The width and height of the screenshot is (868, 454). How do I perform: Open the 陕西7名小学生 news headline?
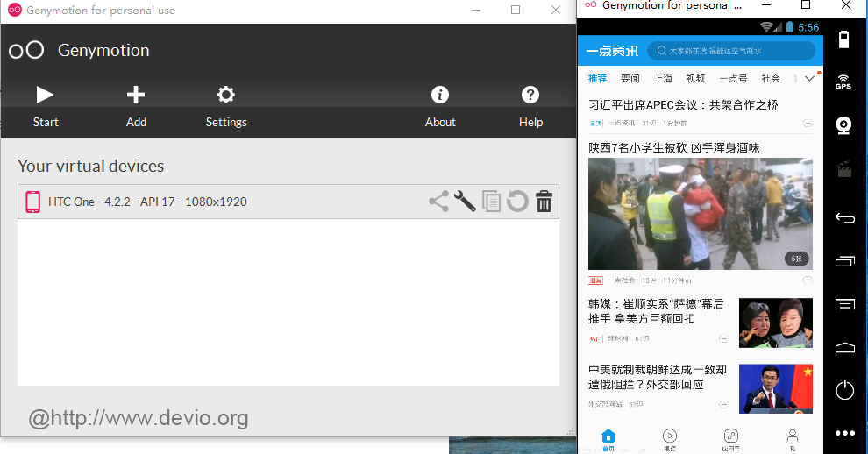(x=673, y=148)
